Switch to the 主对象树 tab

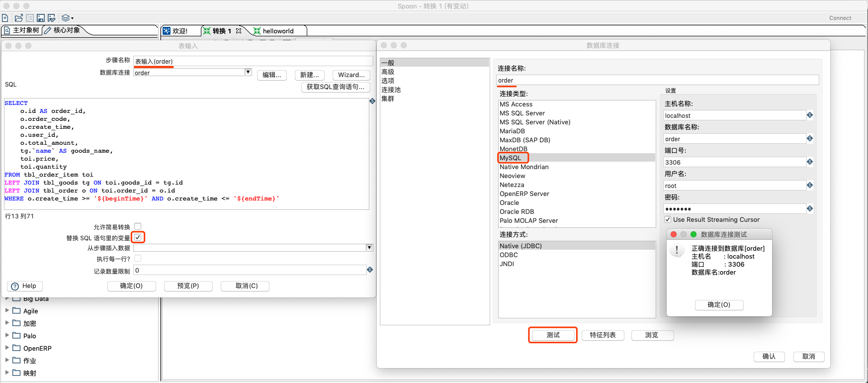pyautogui.click(x=21, y=30)
